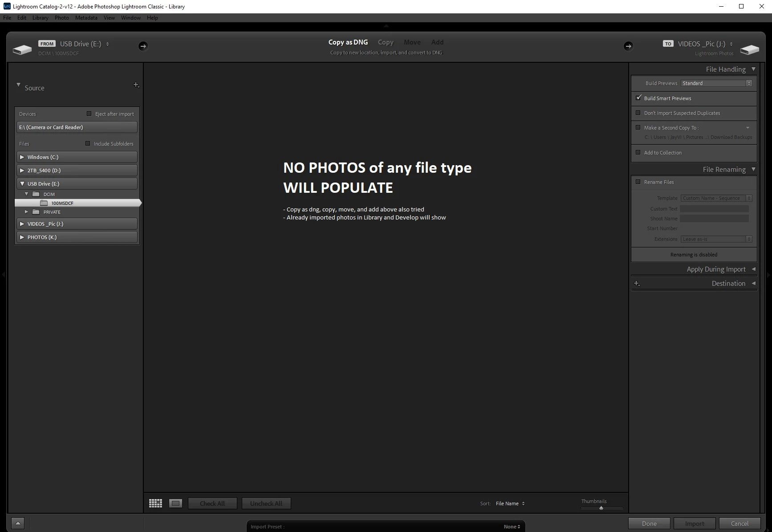Click the destination arrow near TO label
Screen dimensions: 772x532
pos(628,46)
